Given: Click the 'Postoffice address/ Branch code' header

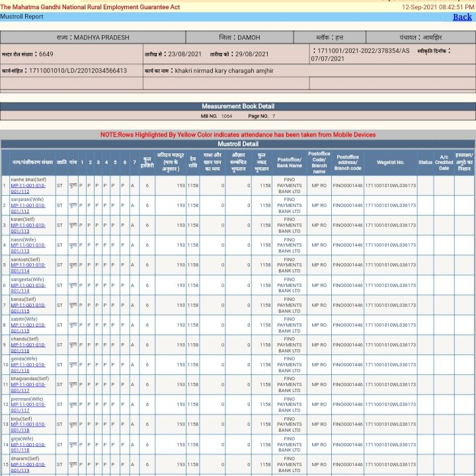Looking at the screenshot, I should pos(348,163).
